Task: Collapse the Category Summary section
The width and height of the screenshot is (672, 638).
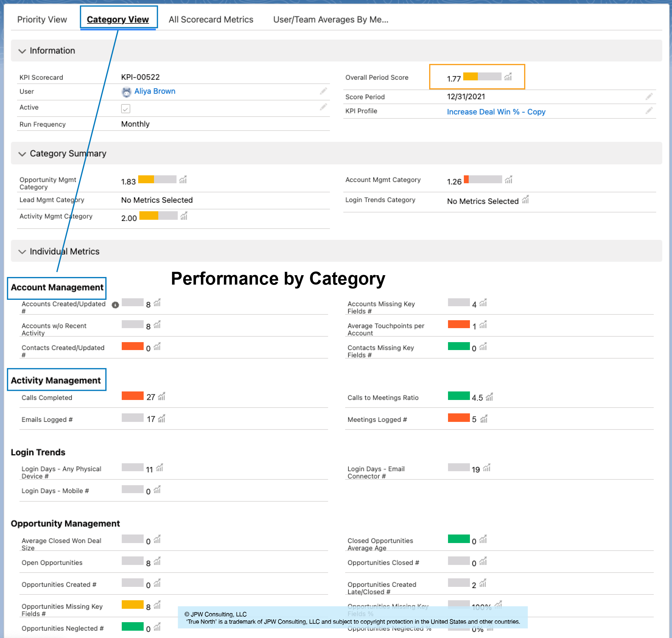Action: 22,154
